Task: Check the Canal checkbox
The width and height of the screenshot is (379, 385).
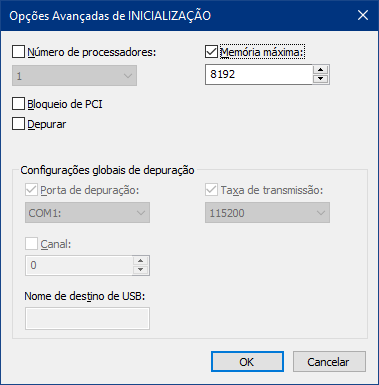Action: click(x=31, y=244)
